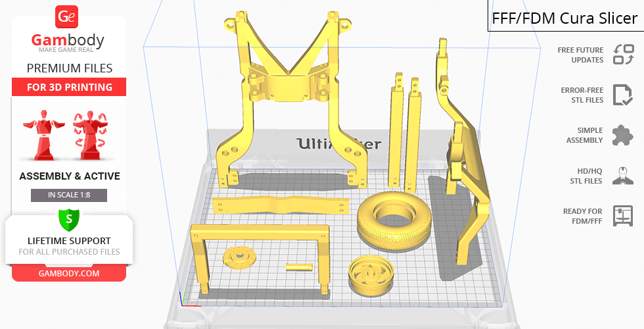
Task: Click the Simple Assembly puzzle piece icon
Action: click(x=622, y=135)
